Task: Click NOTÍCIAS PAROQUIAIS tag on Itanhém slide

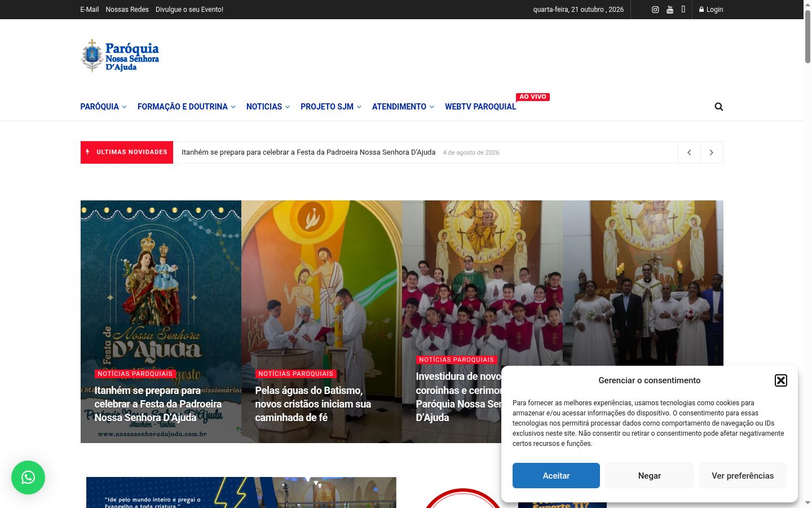Action: click(135, 374)
